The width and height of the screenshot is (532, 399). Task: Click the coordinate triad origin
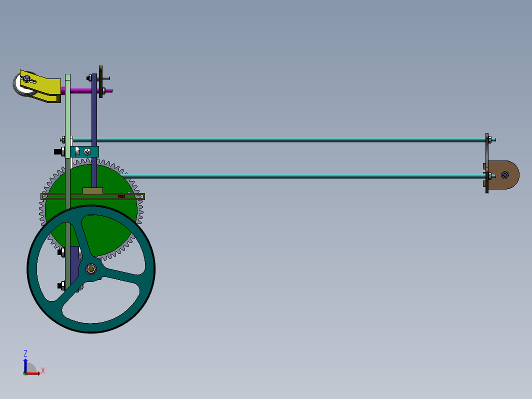coord(25,373)
